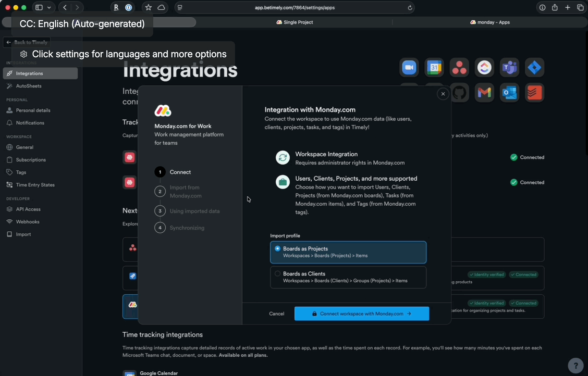Open the Safari share menu
Image resolution: width=588 pixels, height=376 pixels.
555,7
